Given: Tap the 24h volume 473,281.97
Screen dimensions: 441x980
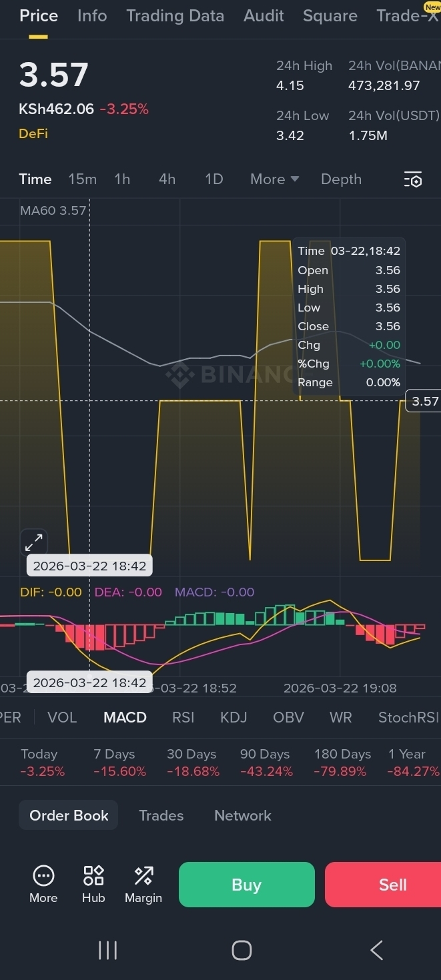Looking at the screenshot, I should pos(384,86).
